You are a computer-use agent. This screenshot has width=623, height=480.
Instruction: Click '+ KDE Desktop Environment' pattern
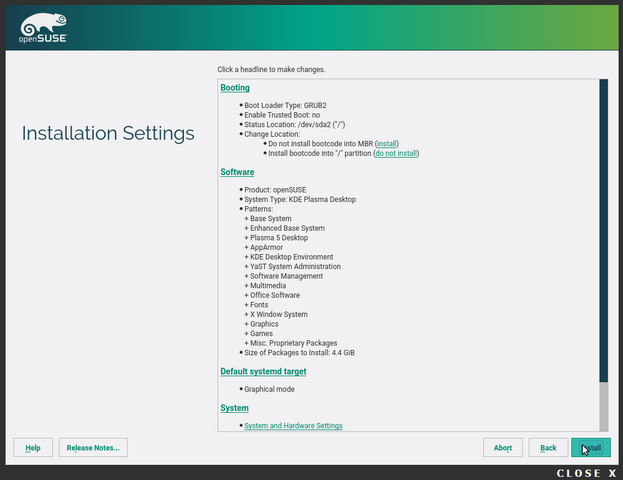point(289,257)
